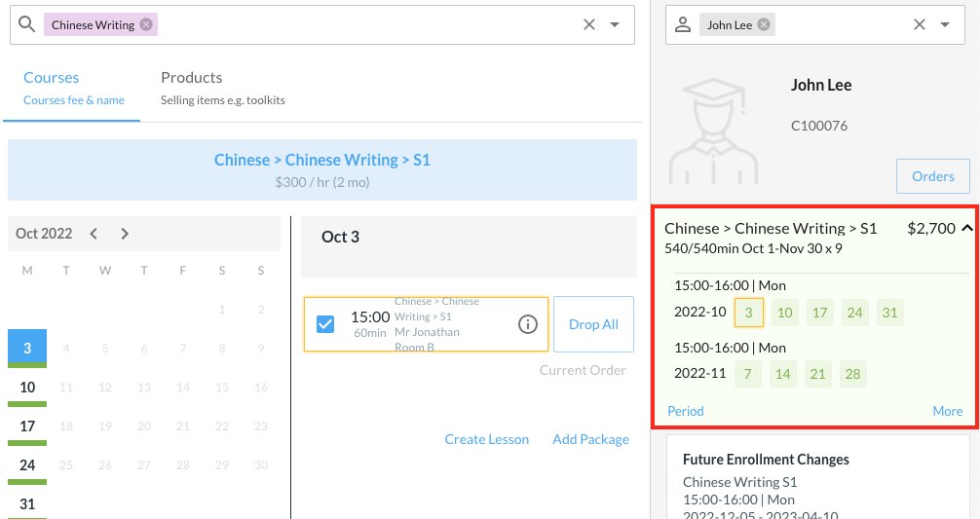Screen dimensions: 980x519
Task: Select the Courses tab
Action: pyautogui.click(x=52, y=78)
